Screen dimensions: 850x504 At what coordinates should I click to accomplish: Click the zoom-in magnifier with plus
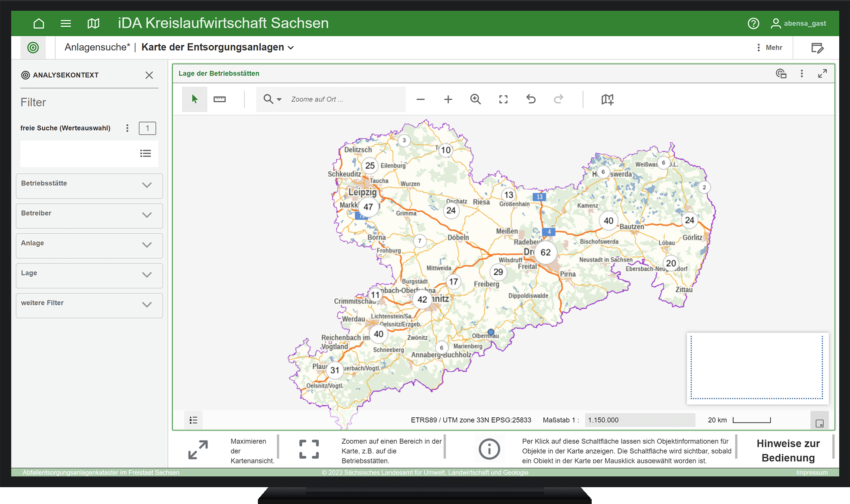475,99
